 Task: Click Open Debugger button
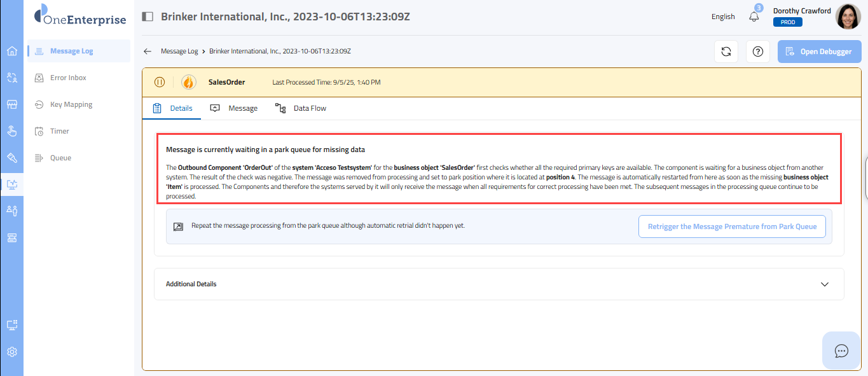pyautogui.click(x=818, y=52)
